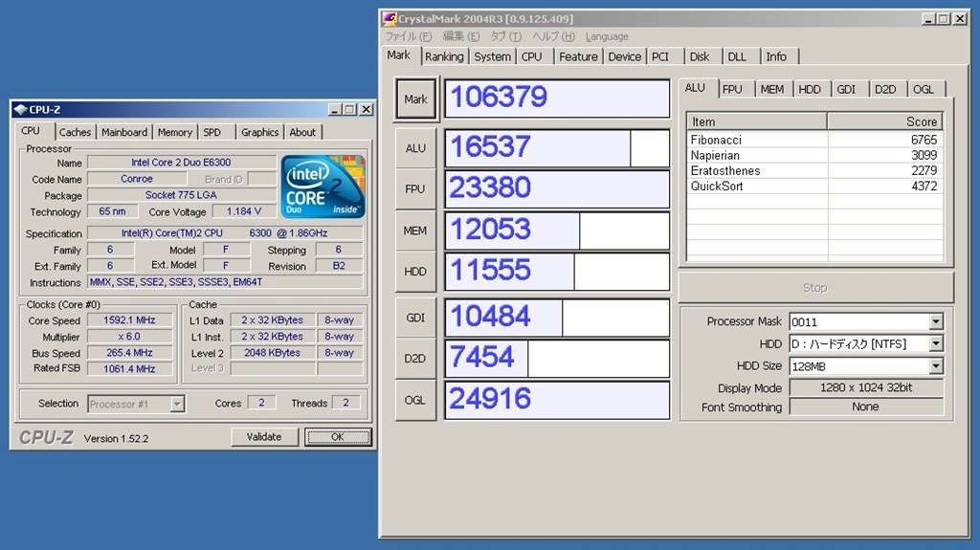Select the Mark tab in CrystalMark
980x550 pixels.
[x=399, y=55]
